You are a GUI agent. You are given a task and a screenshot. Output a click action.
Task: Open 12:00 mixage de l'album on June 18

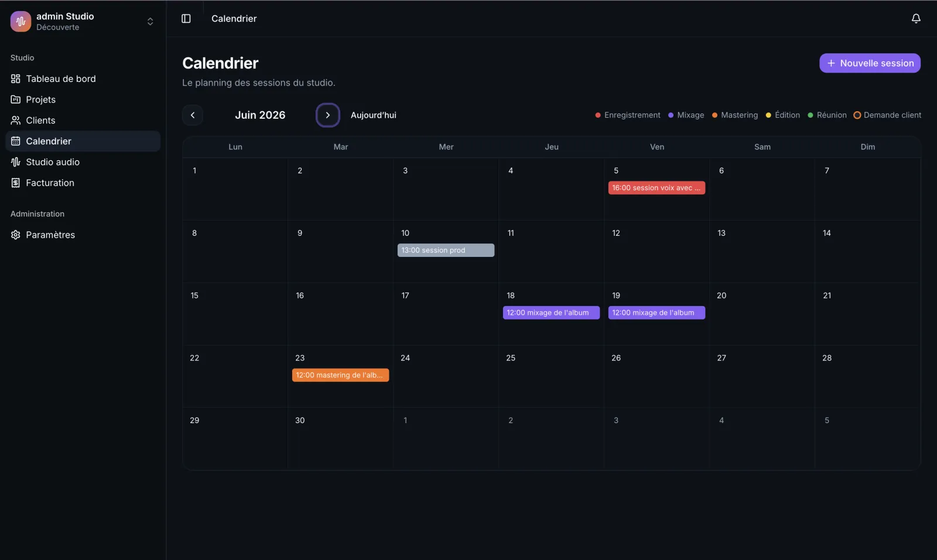(551, 313)
